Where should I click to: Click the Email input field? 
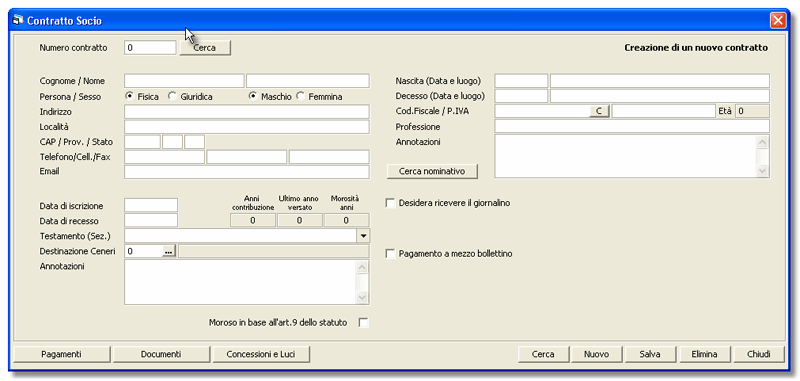246,172
